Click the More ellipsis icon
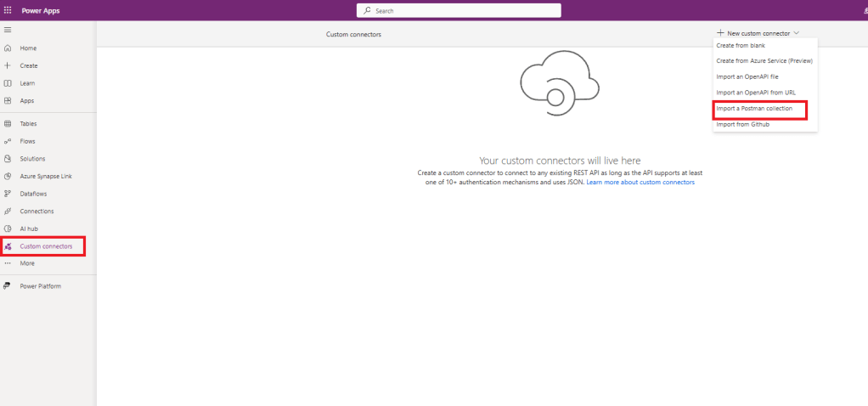The image size is (868, 406). pyautogui.click(x=8, y=263)
